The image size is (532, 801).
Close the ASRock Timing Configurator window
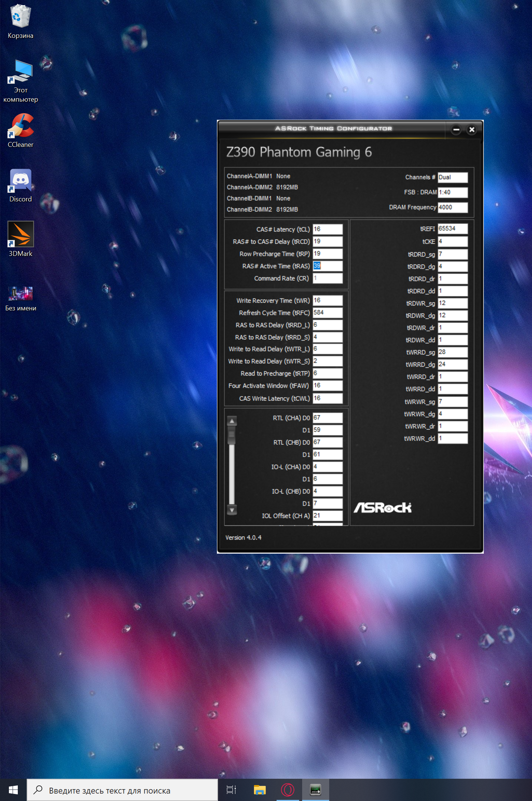pos(472,130)
